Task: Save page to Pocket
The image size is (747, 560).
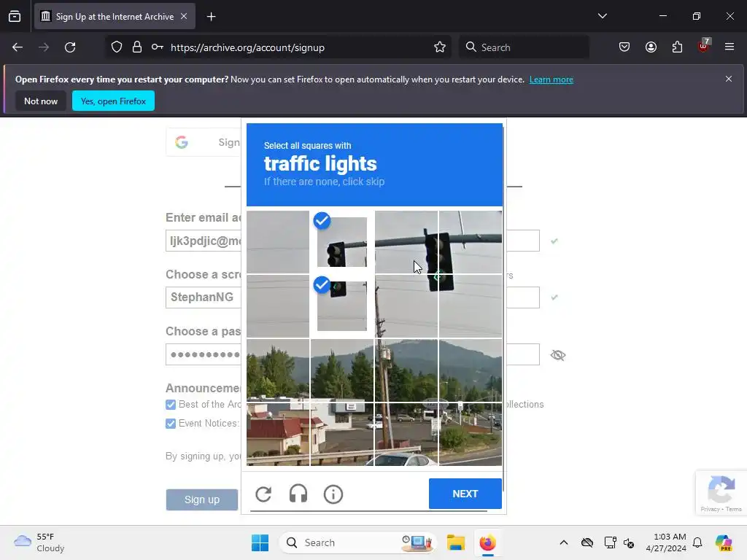Action: pyautogui.click(x=624, y=47)
